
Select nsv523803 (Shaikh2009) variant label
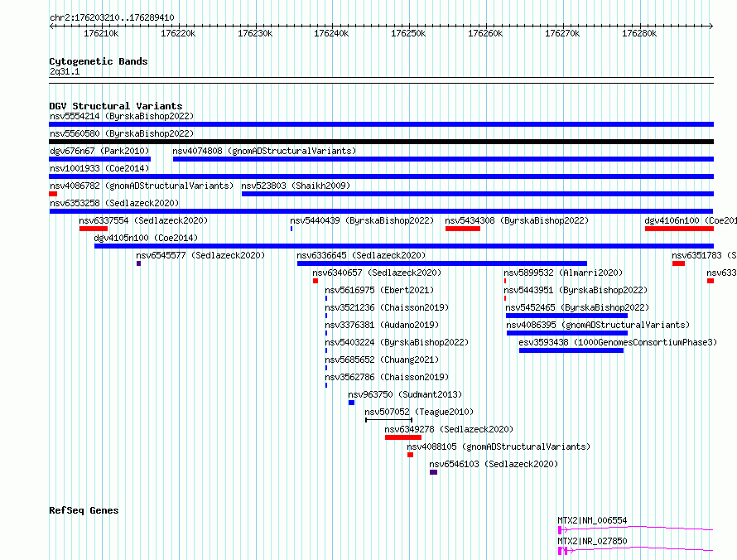[296, 186]
